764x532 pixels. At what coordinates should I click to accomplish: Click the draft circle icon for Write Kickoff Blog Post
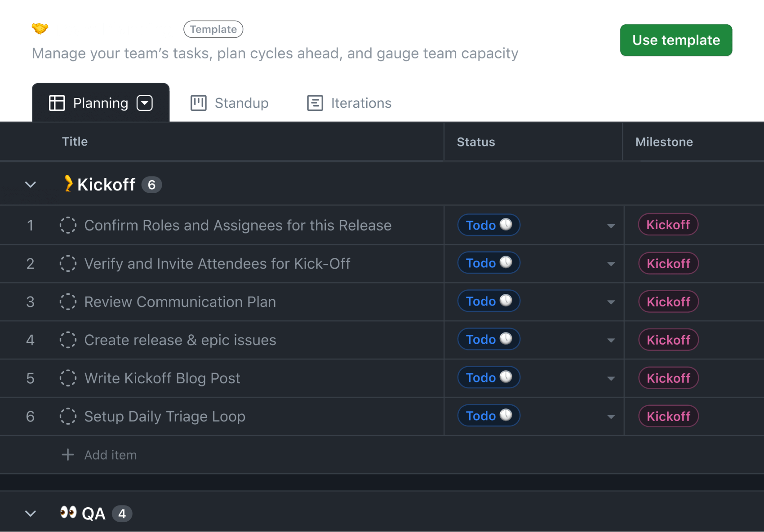(x=68, y=378)
